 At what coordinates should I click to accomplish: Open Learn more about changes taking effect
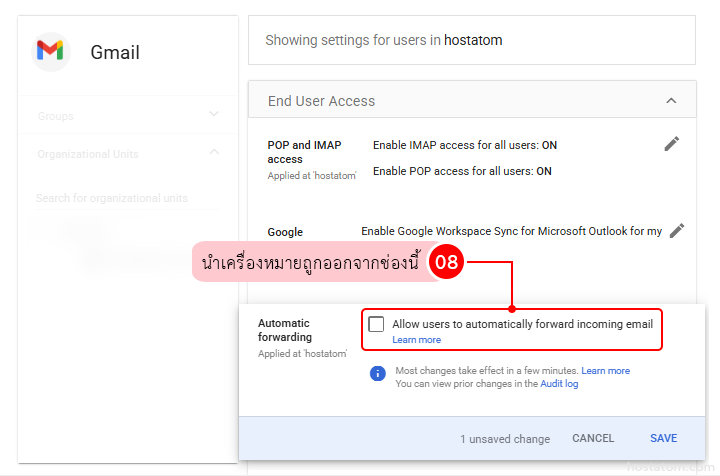605,371
